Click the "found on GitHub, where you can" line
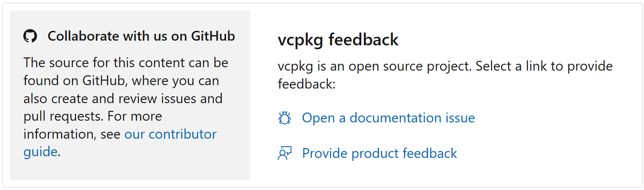This screenshot has width=644, height=190. point(121,81)
